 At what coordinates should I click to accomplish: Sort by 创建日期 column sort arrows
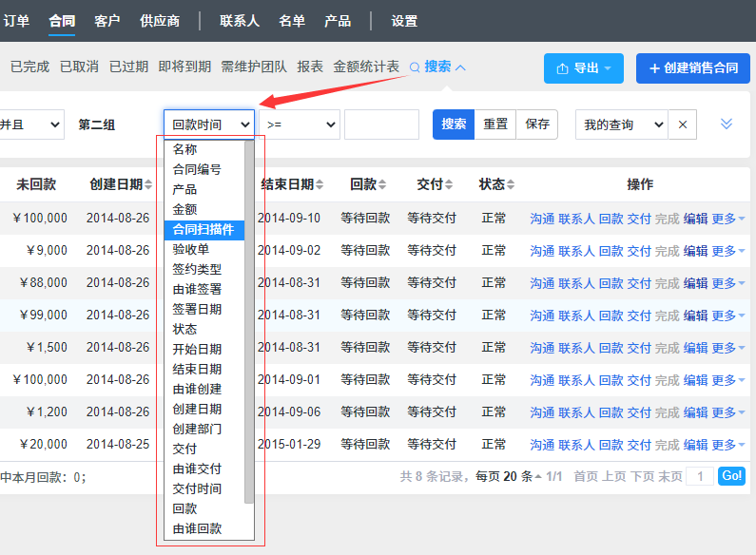(x=148, y=184)
